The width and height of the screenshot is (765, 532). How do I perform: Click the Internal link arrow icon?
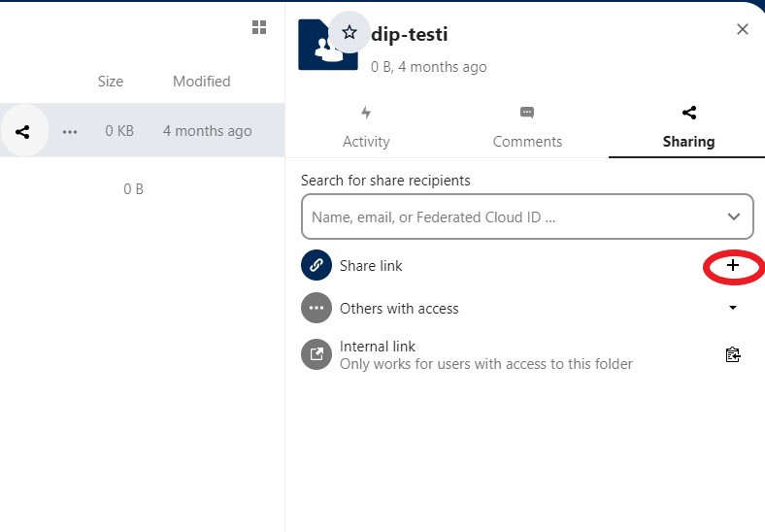316,354
